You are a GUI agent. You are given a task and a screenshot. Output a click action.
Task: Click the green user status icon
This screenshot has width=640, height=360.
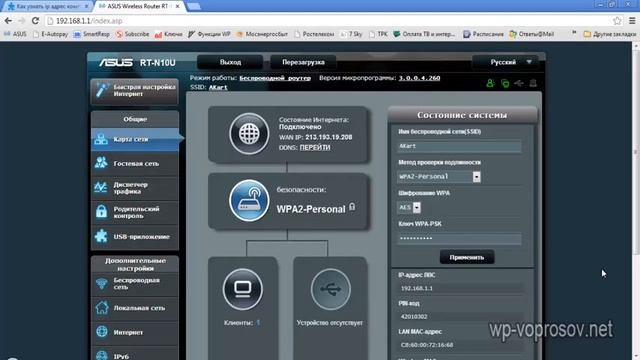click(490, 83)
